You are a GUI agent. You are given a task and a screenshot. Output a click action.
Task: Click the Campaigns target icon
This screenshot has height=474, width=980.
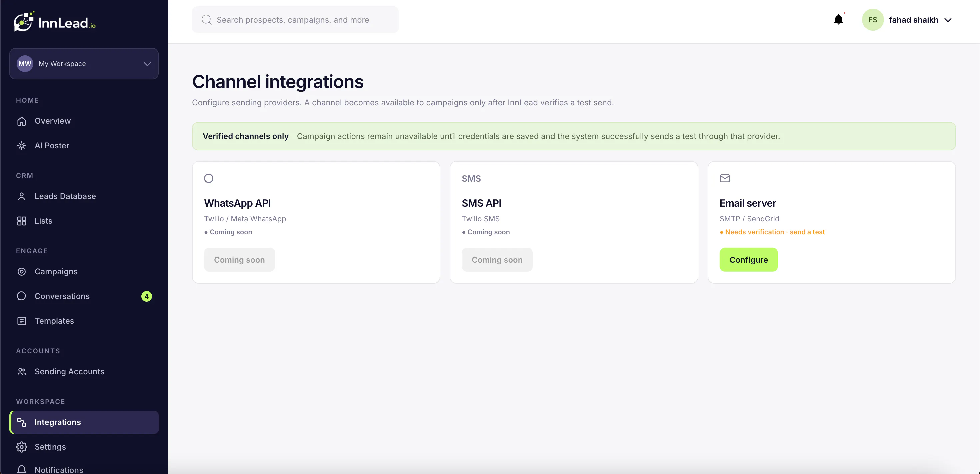(x=22, y=272)
